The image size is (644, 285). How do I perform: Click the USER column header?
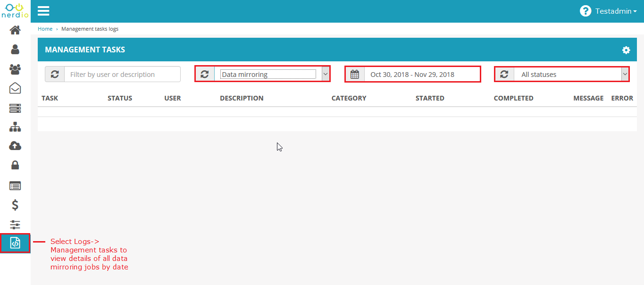(x=173, y=98)
